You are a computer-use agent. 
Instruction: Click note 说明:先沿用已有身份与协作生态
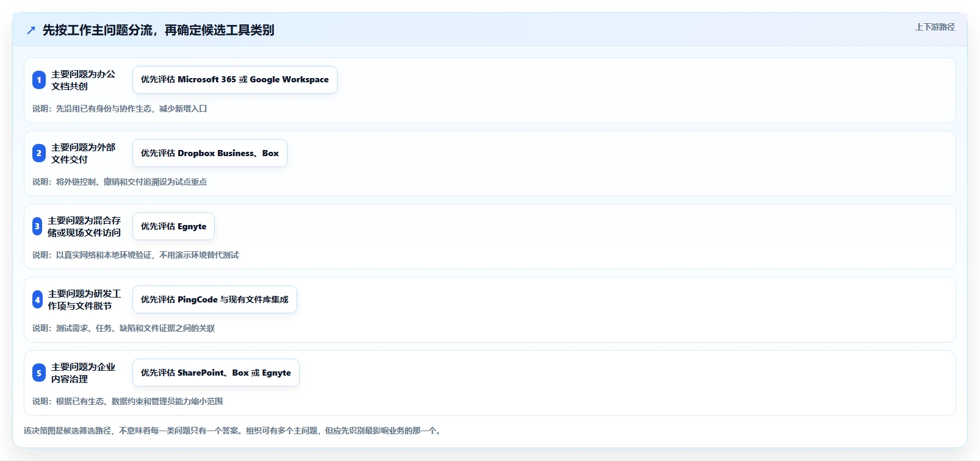(x=120, y=109)
